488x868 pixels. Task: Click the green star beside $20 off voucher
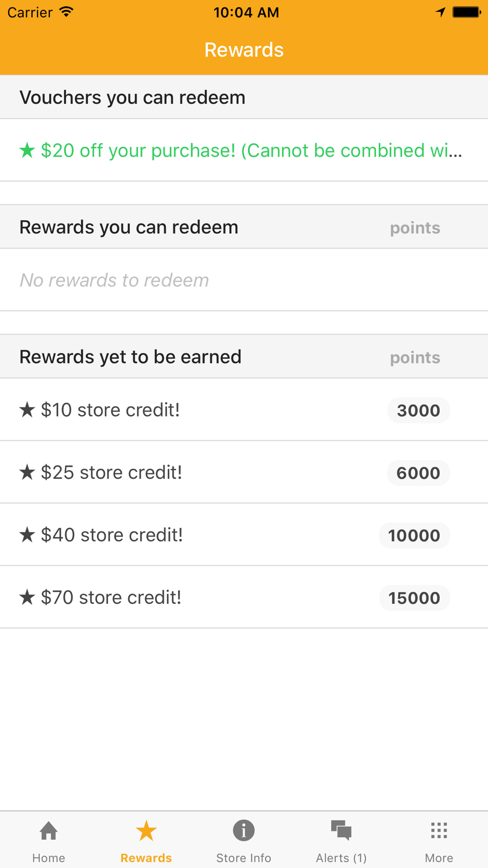click(x=27, y=150)
